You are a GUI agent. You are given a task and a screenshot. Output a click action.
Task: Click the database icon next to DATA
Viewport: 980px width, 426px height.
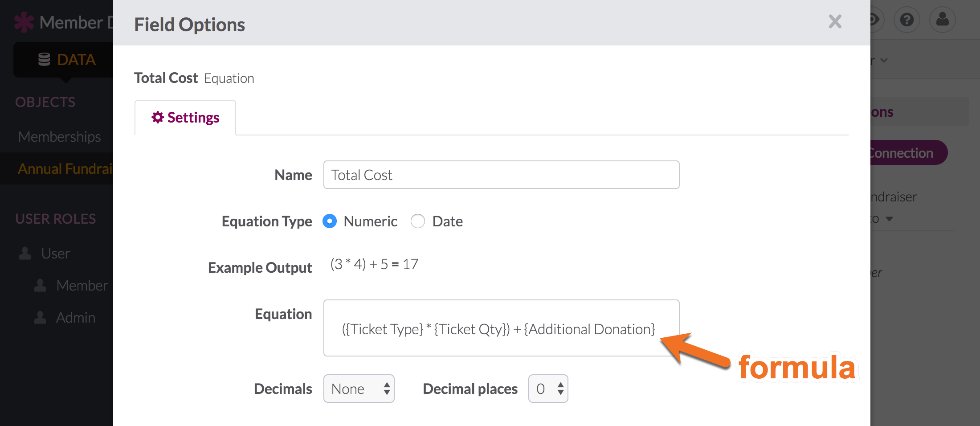pos(44,59)
